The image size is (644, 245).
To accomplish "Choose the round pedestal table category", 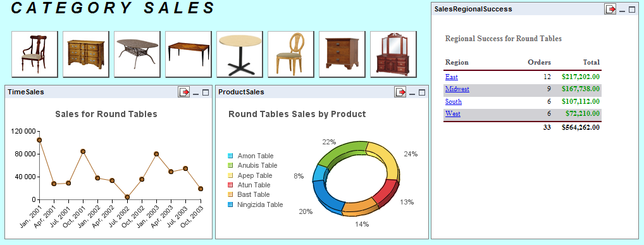I will [240, 54].
